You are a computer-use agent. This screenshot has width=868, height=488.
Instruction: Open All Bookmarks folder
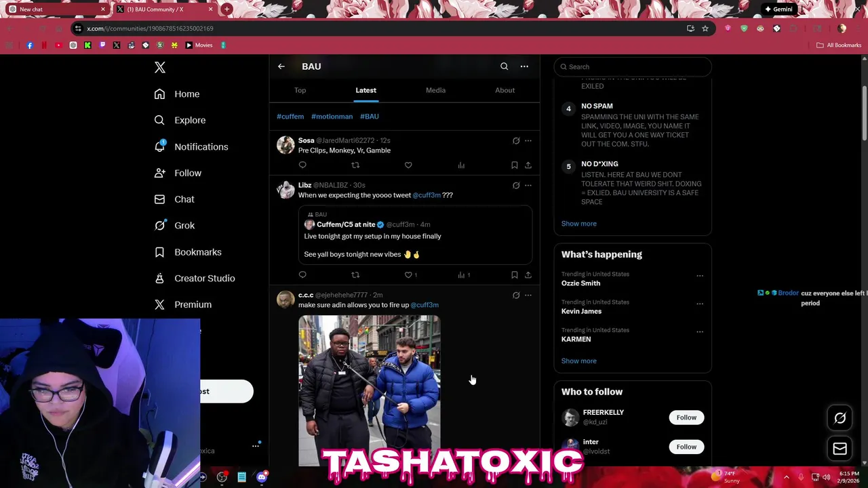(x=839, y=45)
